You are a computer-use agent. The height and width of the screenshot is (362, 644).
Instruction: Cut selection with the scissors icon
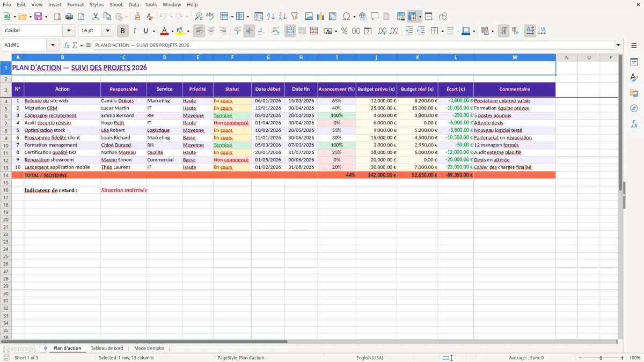95,17
